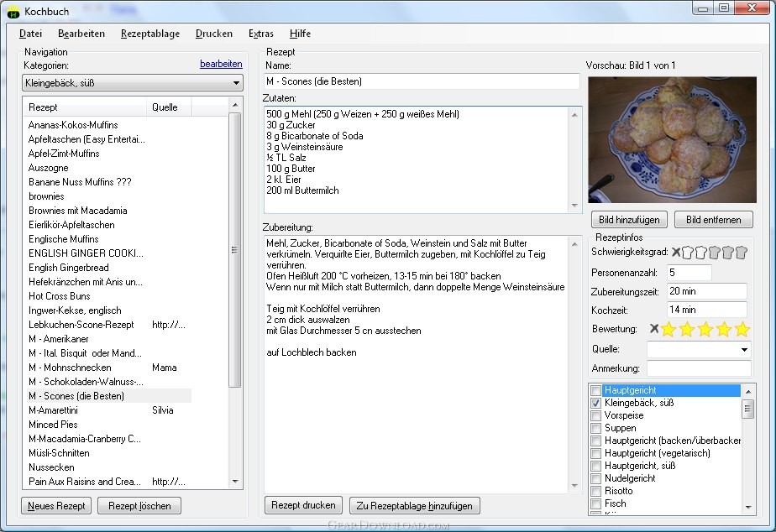Open the Bearbeiten menu
The height and width of the screenshot is (532, 776).
pyautogui.click(x=81, y=34)
